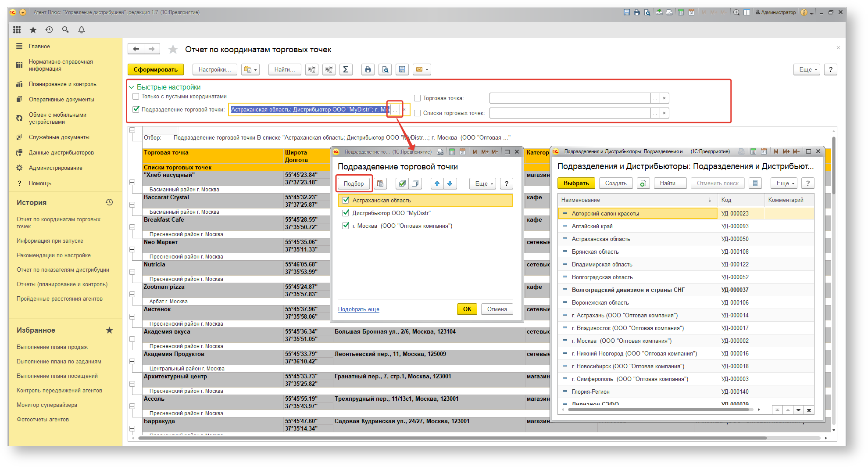Uncheck 'Астраханская область' in selection dialog
The image size is (868, 467).
[346, 200]
